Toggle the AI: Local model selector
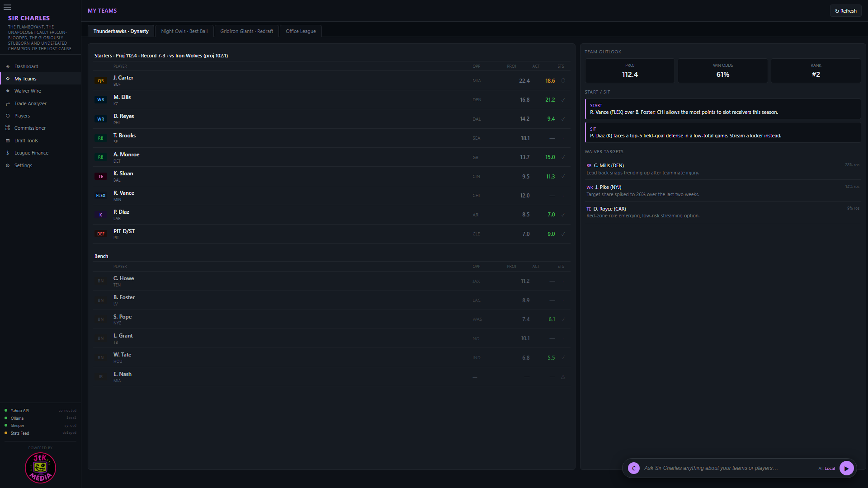This screenshot has height=488, width=868. (826, 469)
